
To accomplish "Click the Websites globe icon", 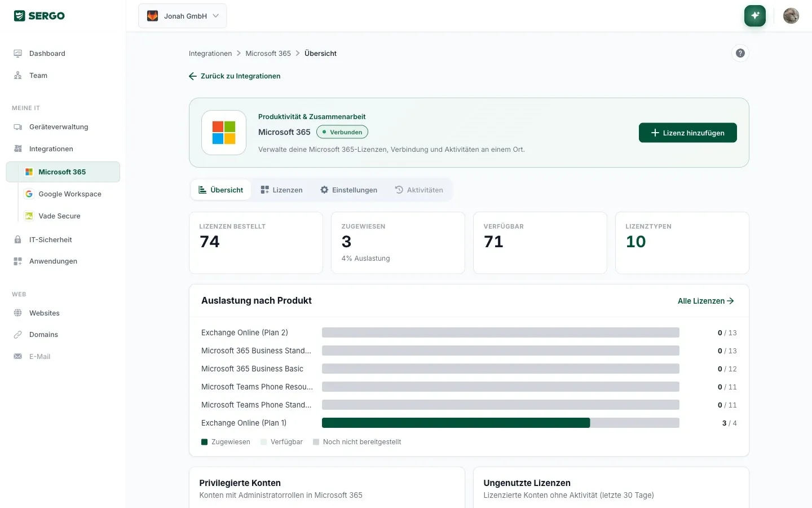I will pyautogui.click(x=17, y=313).
